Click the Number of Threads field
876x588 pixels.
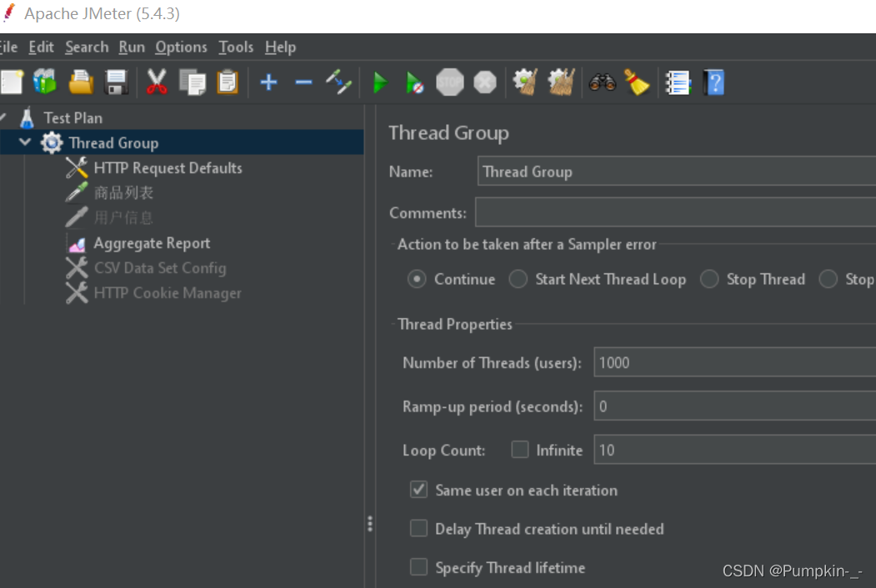(x=734, y=362)
